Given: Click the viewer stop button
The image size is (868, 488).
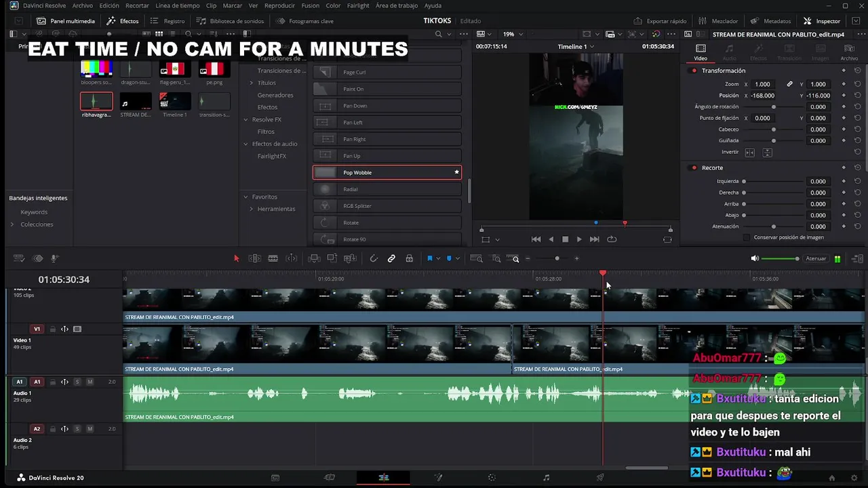Looking at the screenshot, I should click(565, 239).
